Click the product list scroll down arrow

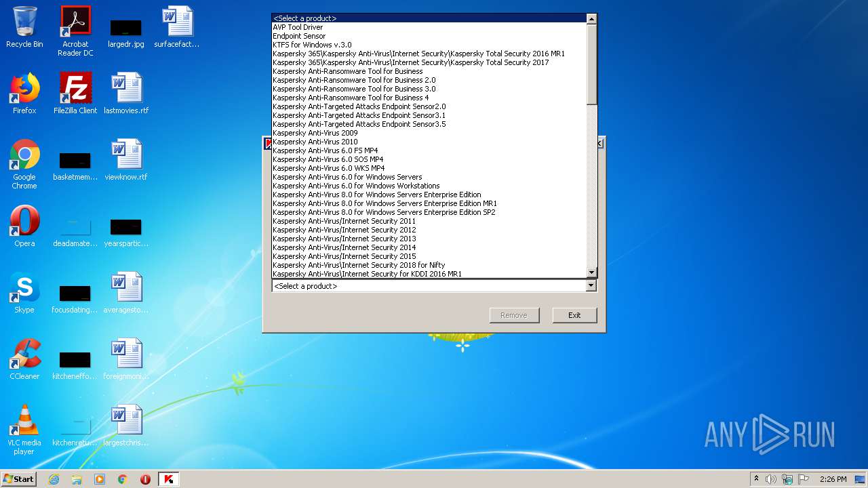591,272
